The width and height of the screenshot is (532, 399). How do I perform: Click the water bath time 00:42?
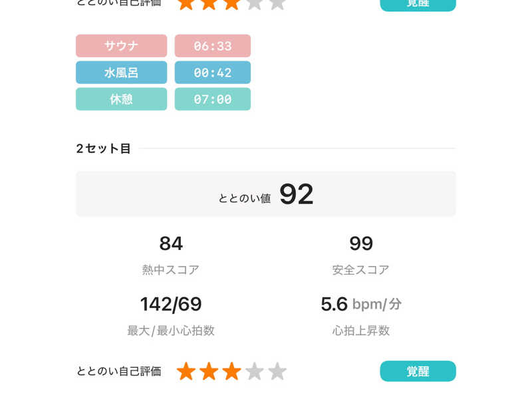click(x=213, y=72)
